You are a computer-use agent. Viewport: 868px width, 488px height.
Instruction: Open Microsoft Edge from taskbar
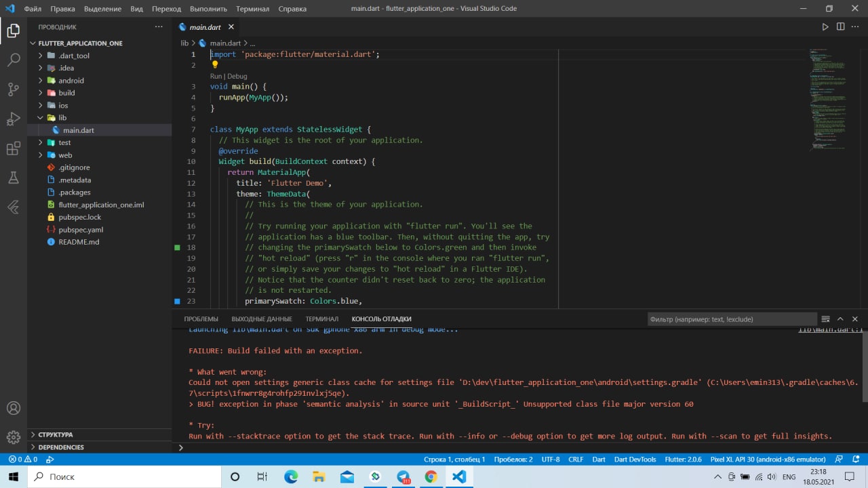291,476
